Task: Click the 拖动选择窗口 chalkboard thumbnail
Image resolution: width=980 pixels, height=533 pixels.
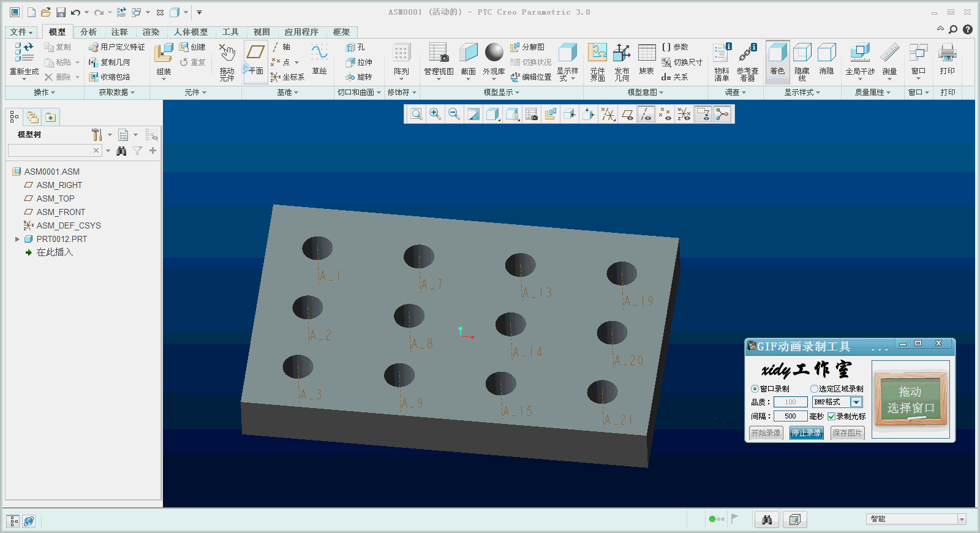Action: pyautogui.click(x=910, y=399)
